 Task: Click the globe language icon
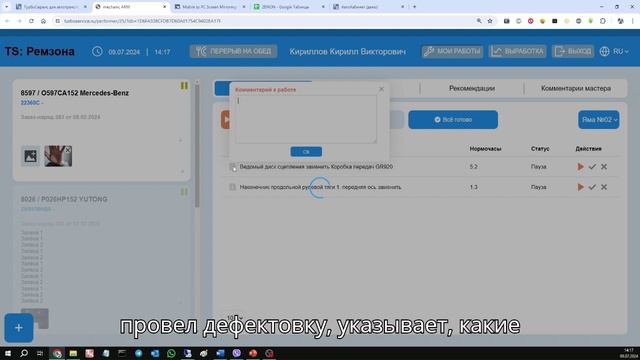[x=604, y=51]
